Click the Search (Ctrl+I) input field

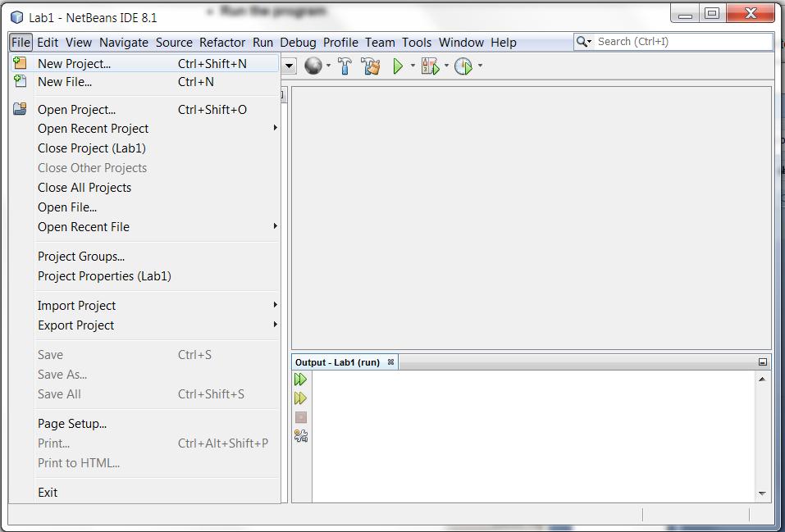(x=683, y=42)
